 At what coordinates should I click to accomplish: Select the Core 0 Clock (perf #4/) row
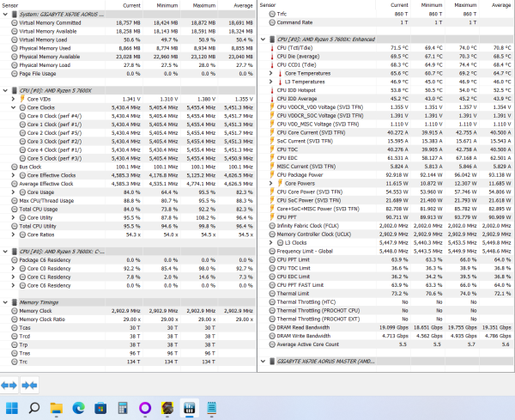(x=128, y=116)
